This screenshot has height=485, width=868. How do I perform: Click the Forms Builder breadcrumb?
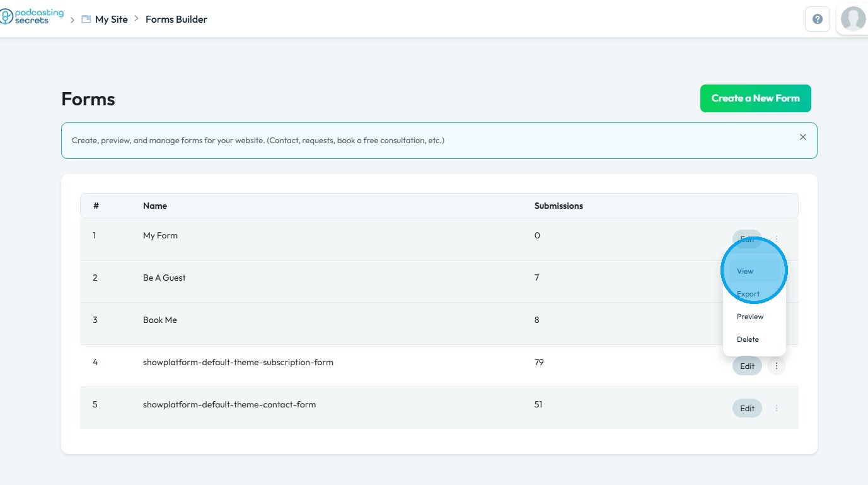[x=176, y=20]
